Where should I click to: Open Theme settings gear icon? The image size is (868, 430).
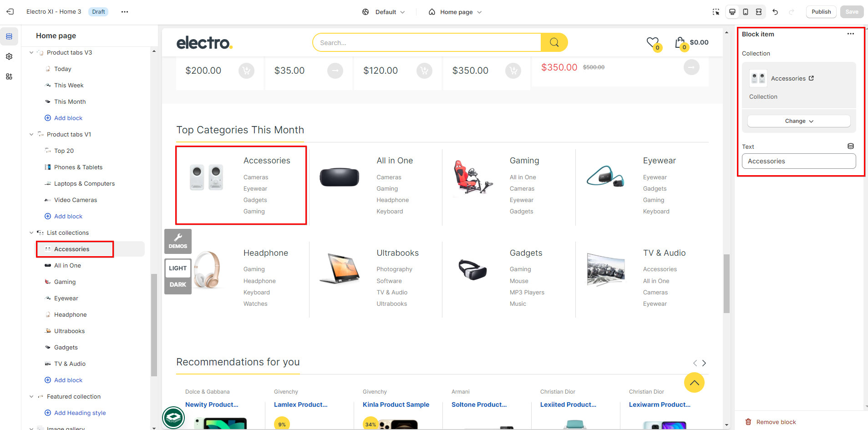pos(9,56)
